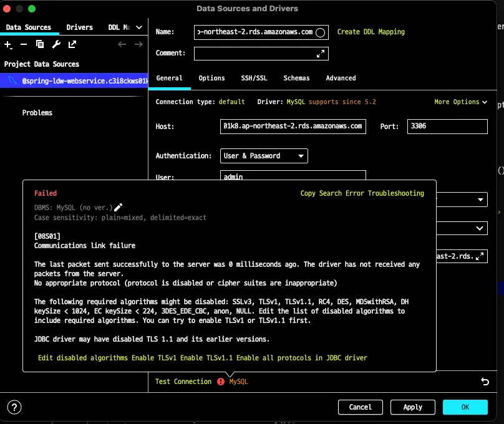Click the color circle in Name field

coord(321,32)
